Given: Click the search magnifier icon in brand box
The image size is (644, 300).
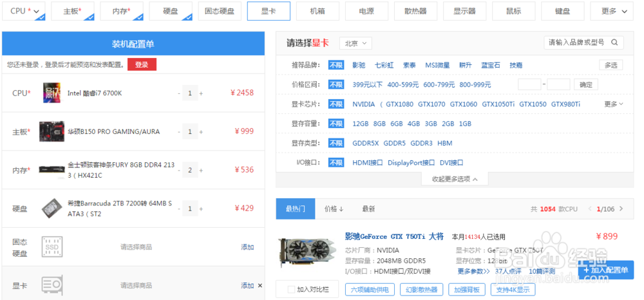Looking at the screenshot, I should click(614, 42).
